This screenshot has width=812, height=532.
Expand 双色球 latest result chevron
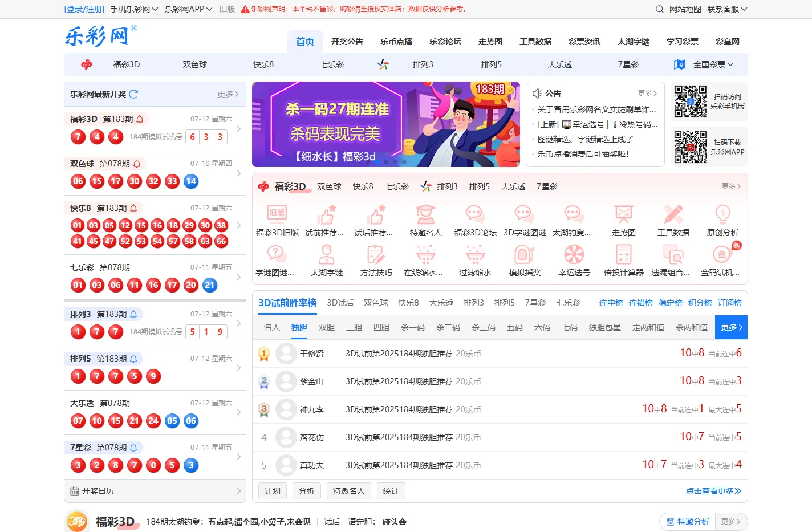tap(238, 173)
